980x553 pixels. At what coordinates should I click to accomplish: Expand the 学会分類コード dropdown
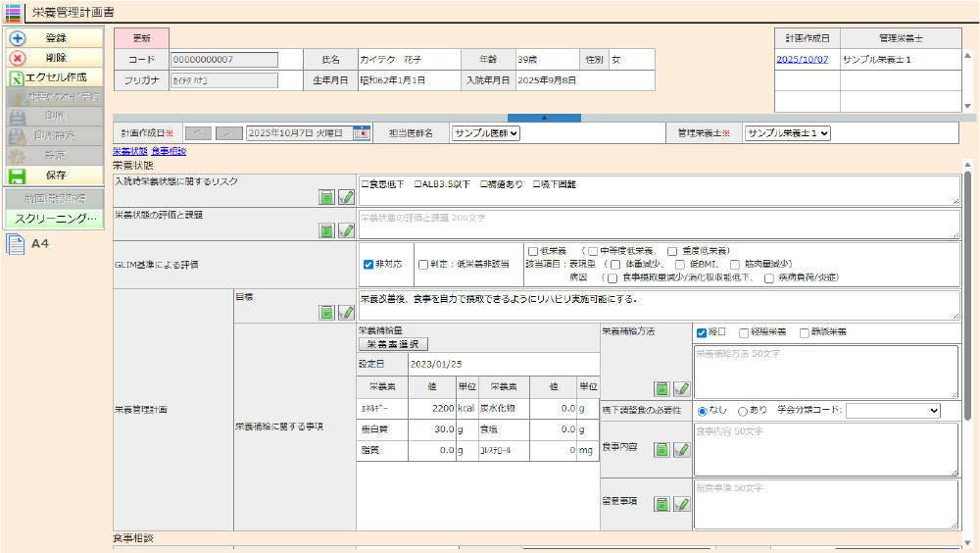point(892,411)
